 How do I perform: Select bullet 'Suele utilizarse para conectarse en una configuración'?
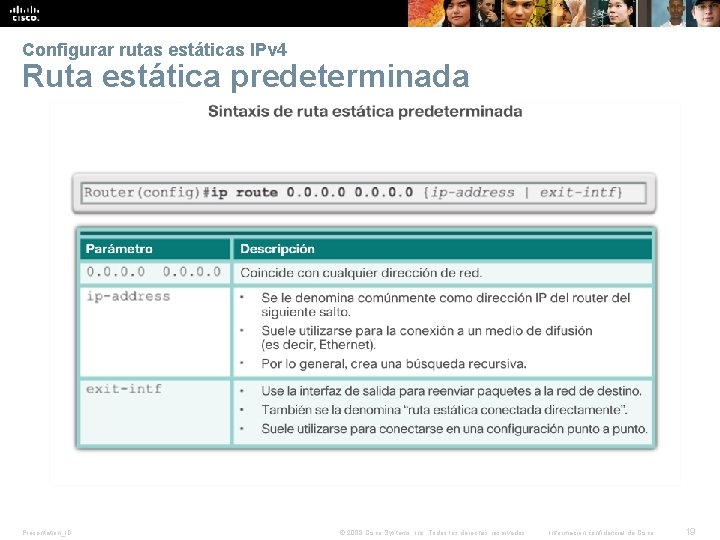[454, 429]
